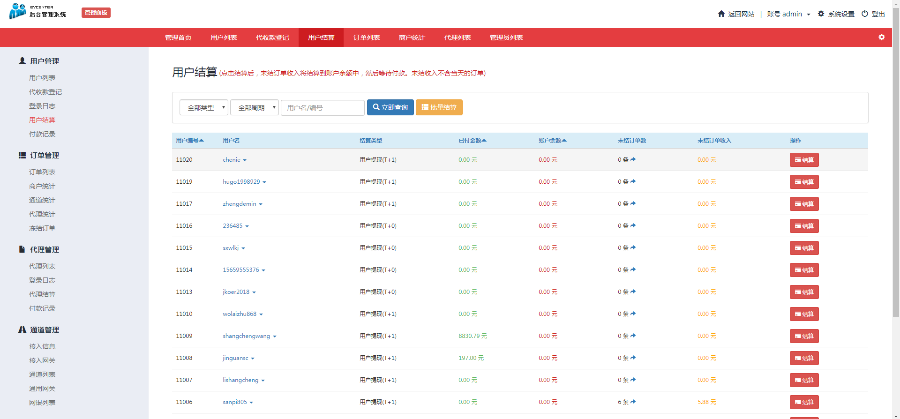Select the last tab 管理员列表 in red bar
The image size is (900, 419).
point(506,37)
